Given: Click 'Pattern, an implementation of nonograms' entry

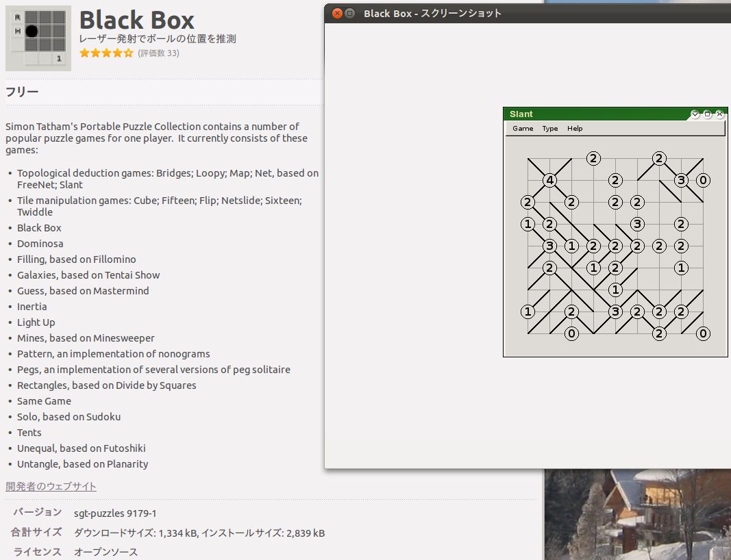Looking at the screenshot, I should click(x=113, y=354).
